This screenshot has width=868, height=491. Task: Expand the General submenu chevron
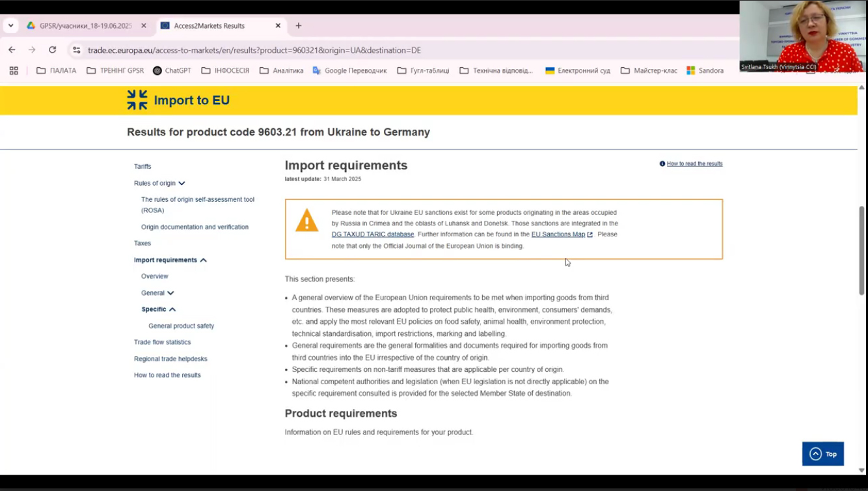pos(170,293)
